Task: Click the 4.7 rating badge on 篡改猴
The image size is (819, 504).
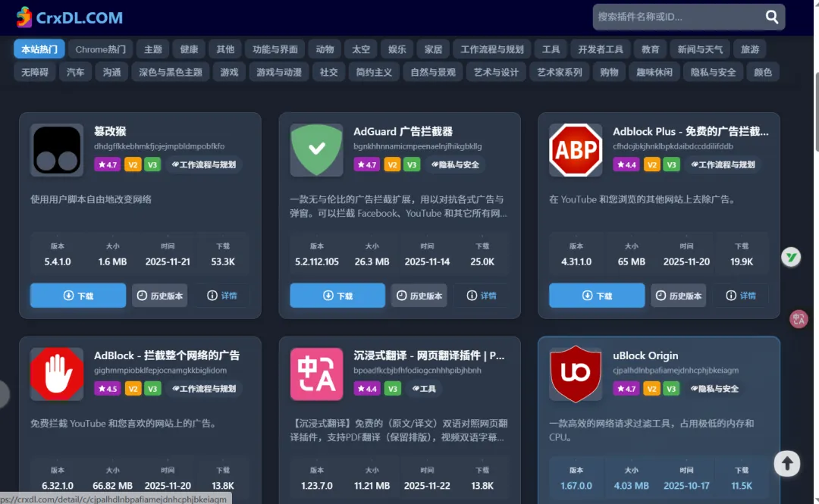Action: point(108,164)
